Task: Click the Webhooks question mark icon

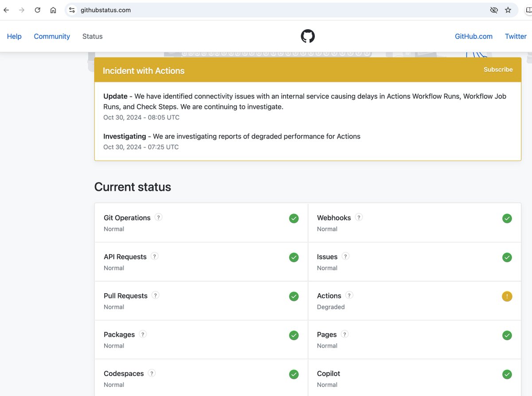Action: [359, 217]
